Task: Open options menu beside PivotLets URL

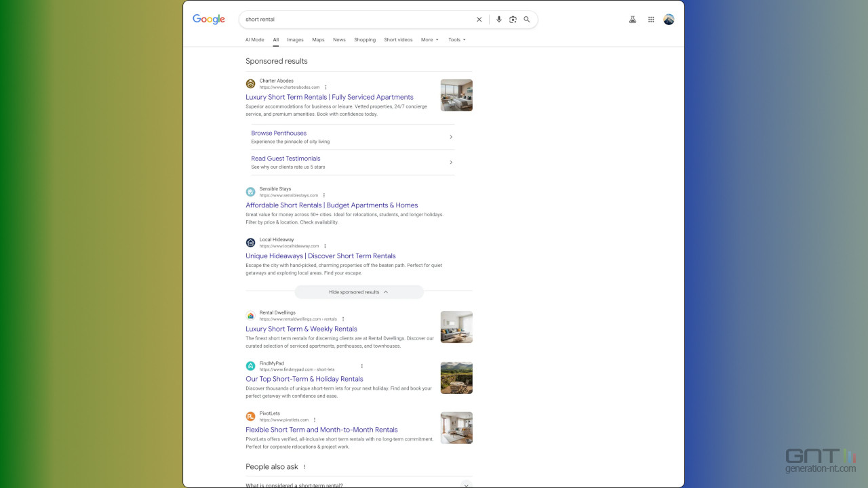Action: click(x=315, y=420)
